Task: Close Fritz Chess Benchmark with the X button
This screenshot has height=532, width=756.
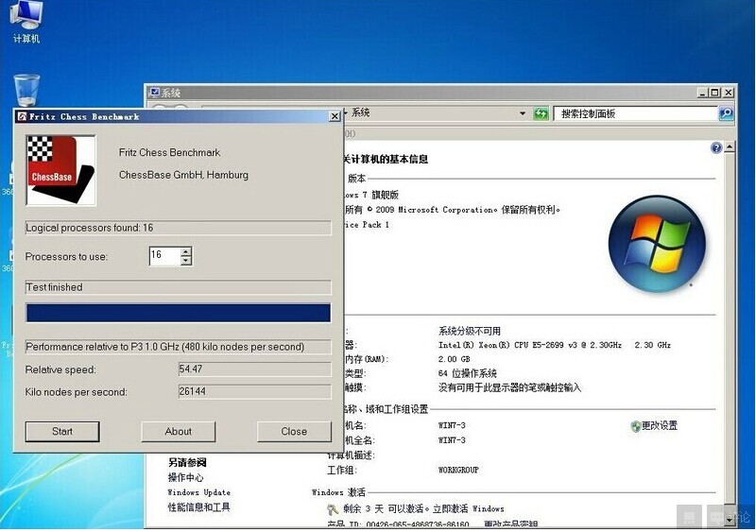Action: click(x=335, y=116)
